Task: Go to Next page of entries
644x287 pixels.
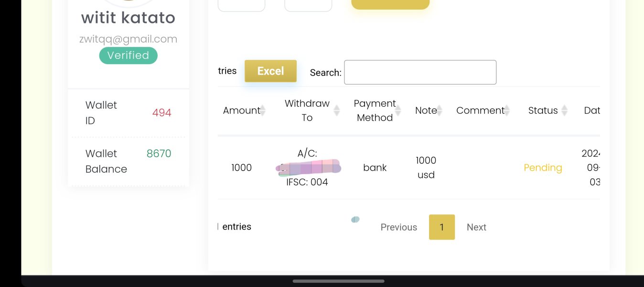Action: [476, 227]
